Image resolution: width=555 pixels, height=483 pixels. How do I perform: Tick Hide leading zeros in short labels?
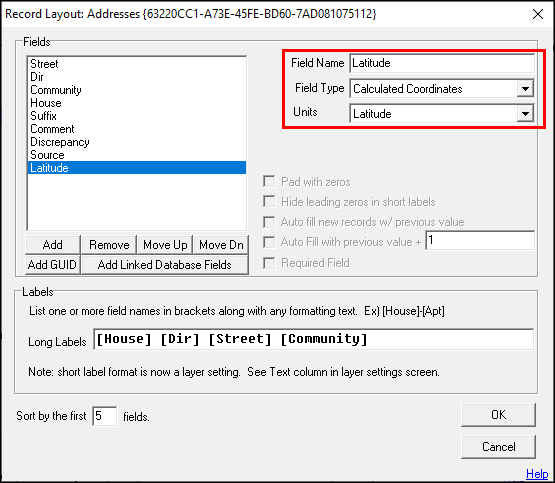coord(269,202)
